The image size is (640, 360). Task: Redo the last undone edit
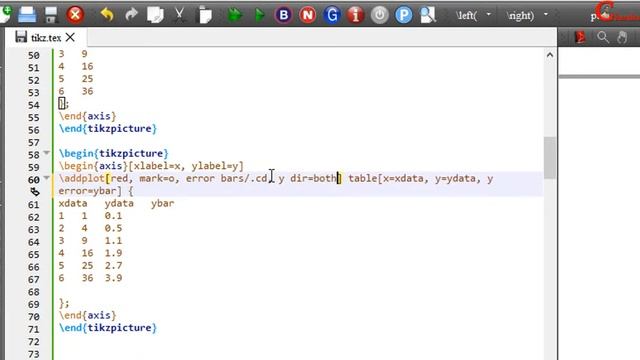(x=131, y=15)
